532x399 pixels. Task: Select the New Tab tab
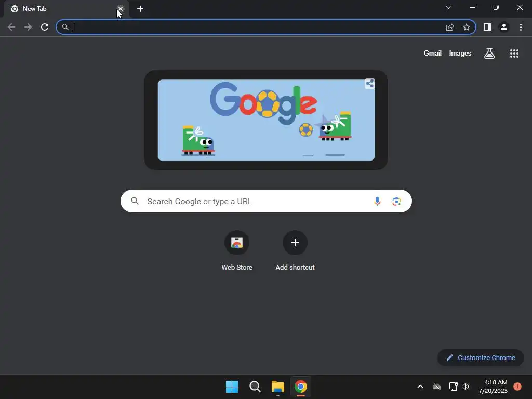(x=66, y=9)
